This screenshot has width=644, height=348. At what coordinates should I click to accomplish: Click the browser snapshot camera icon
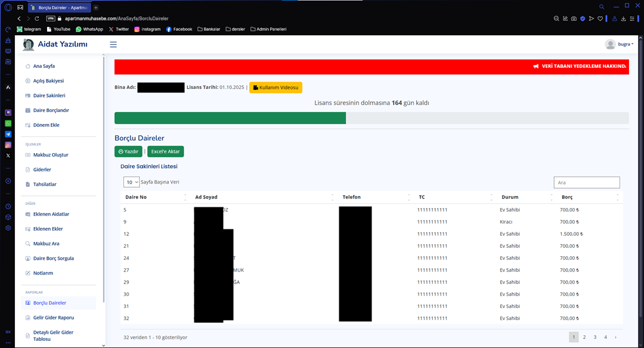click(x=574, y=18)
